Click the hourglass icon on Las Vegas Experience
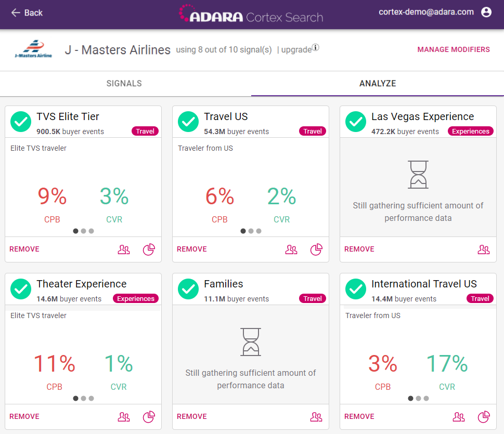The image size is (504, 434). 418,175
